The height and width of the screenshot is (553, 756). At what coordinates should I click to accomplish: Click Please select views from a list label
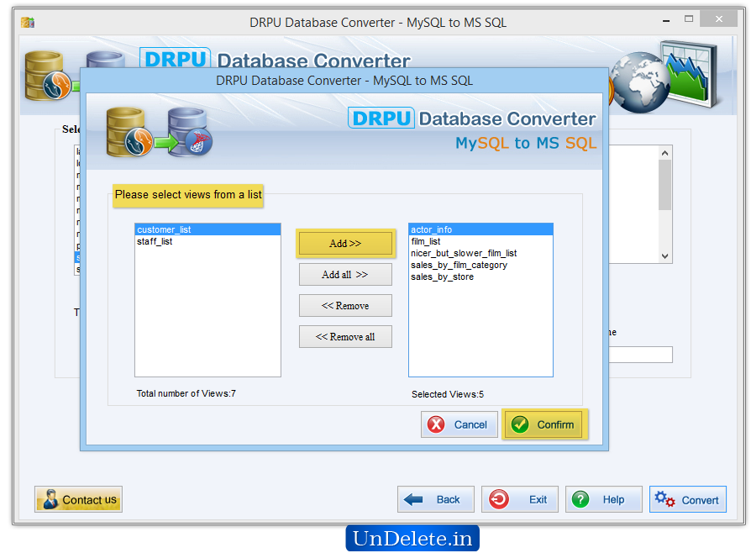188,195
